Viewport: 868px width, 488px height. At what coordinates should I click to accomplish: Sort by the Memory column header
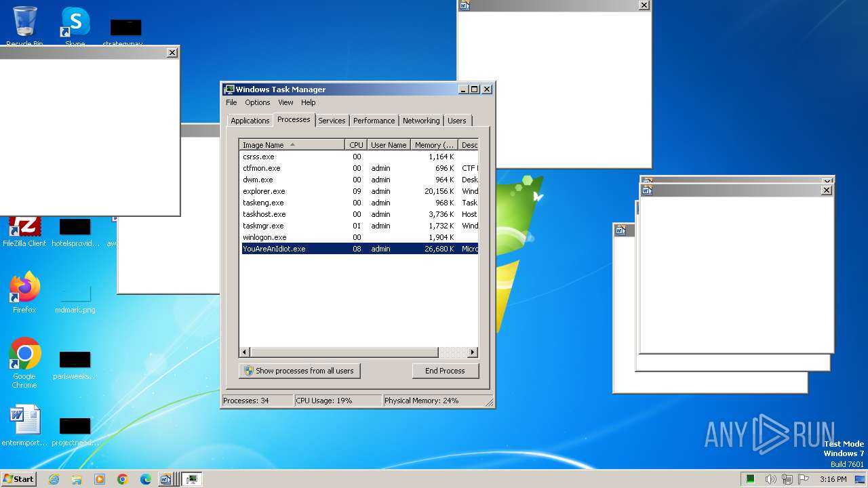pyautogui.click(x=435, y=145)
